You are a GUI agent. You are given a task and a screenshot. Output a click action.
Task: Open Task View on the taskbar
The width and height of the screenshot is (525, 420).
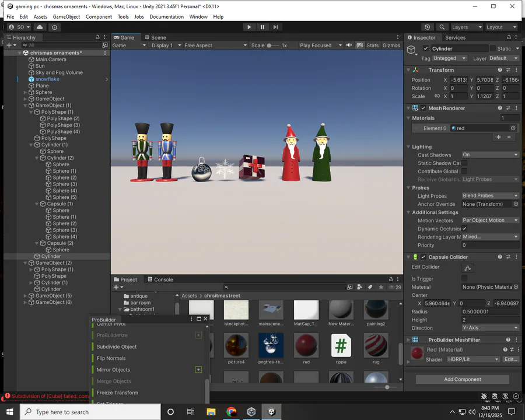pyautogui.click(x=190, y=412)
